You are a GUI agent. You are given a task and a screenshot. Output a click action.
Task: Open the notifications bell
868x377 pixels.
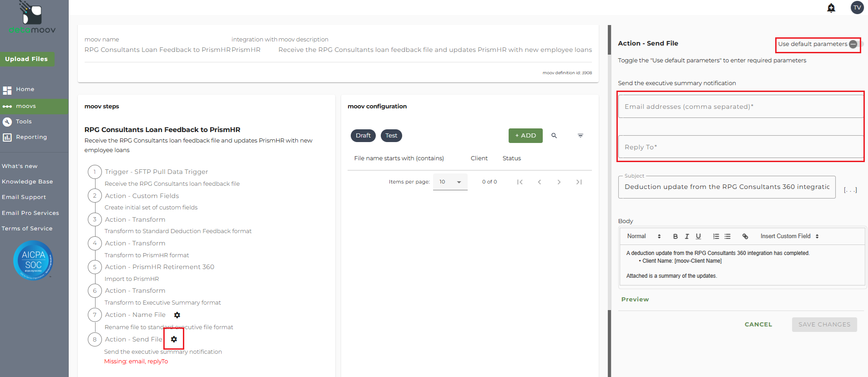coord(831,8)
